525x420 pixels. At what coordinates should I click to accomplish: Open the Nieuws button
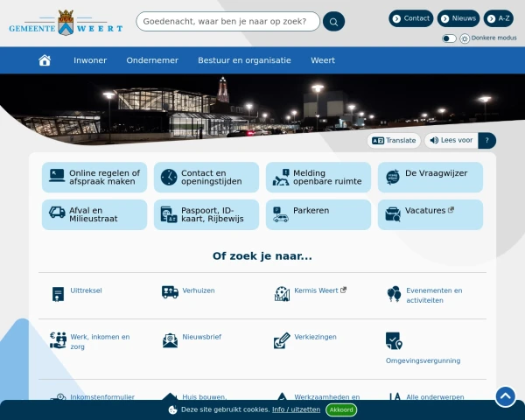point(458,18)
